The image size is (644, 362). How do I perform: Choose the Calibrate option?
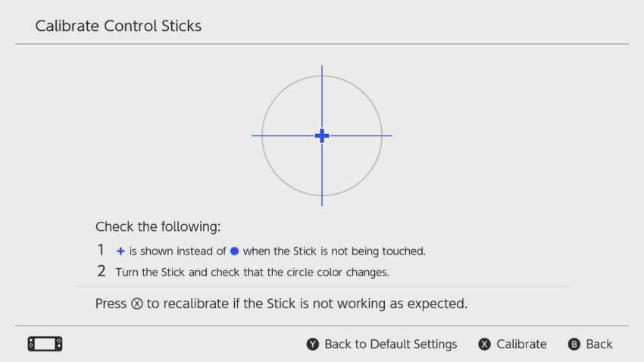[521, 344]
